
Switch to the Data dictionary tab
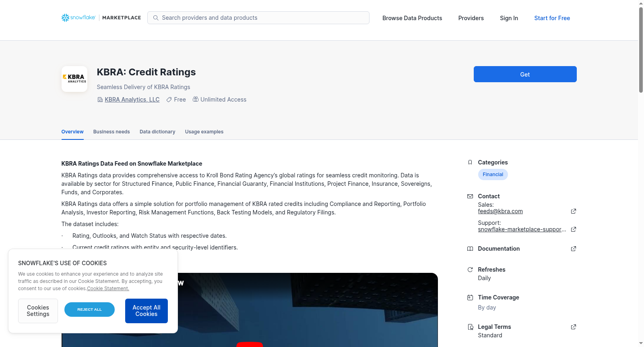157,132
